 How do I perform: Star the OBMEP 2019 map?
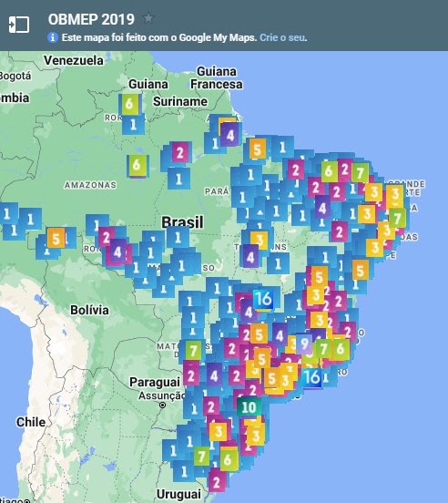(148, 18)
